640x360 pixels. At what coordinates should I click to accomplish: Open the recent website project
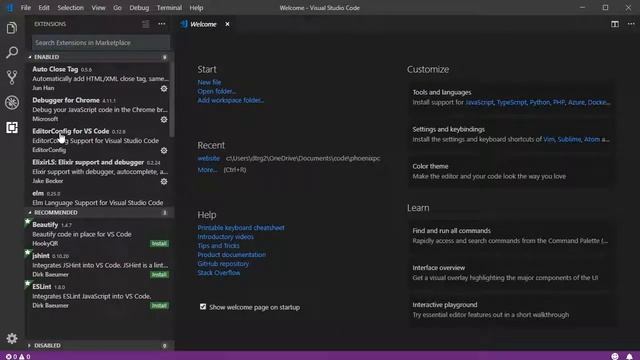tap(209, 158)
